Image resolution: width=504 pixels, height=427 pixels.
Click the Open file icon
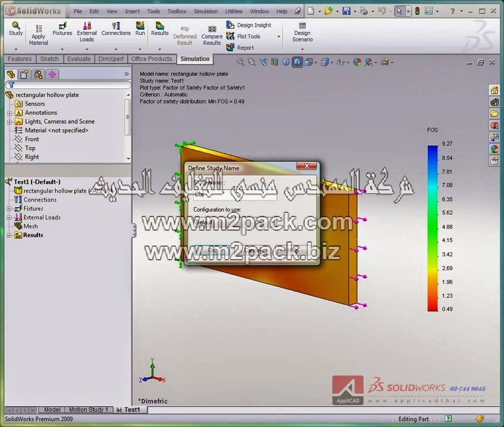(328, 11)
